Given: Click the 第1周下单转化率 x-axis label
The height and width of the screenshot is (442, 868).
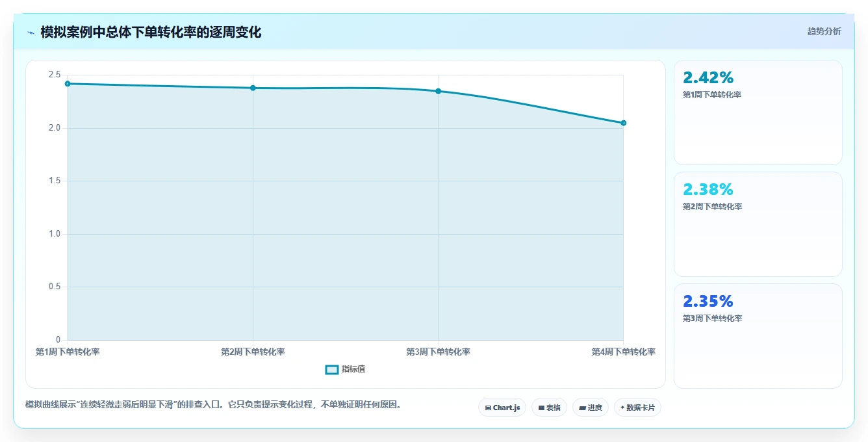Looking at the screenshot, I should tap(68, 352).
